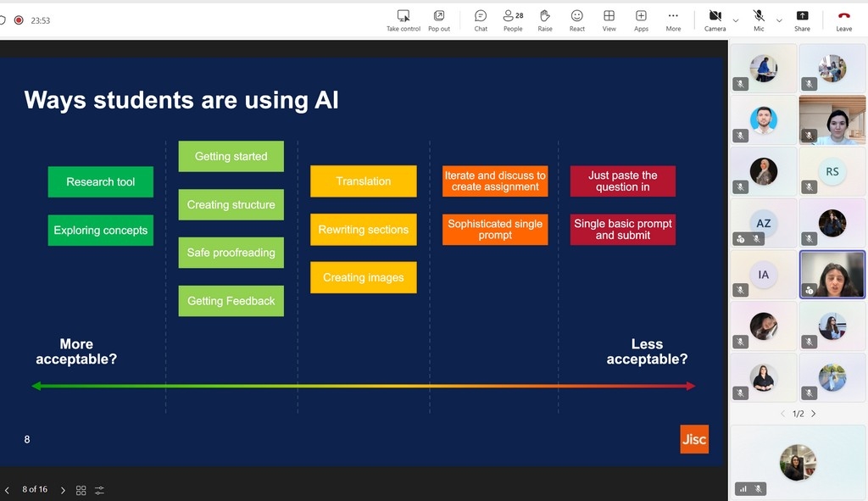
Task: Click the Take control icon
Action: tap(403, 19)
